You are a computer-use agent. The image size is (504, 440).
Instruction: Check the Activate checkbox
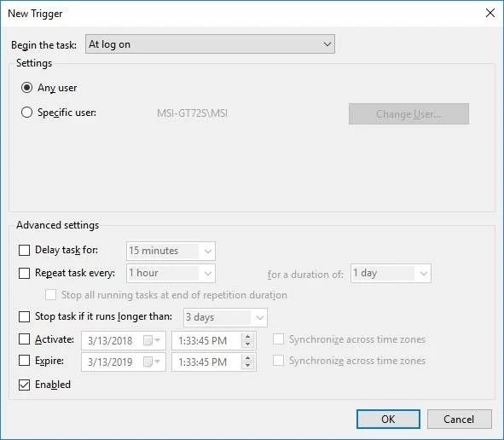[24, 339]
